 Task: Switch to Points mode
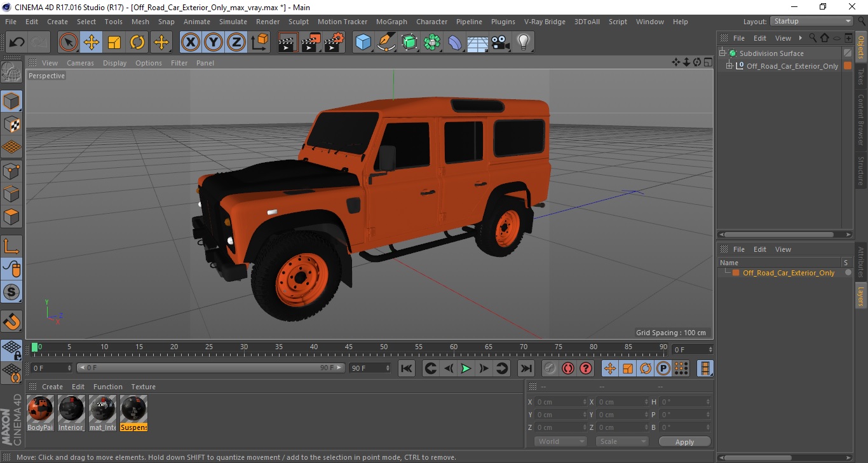(11, 170)
